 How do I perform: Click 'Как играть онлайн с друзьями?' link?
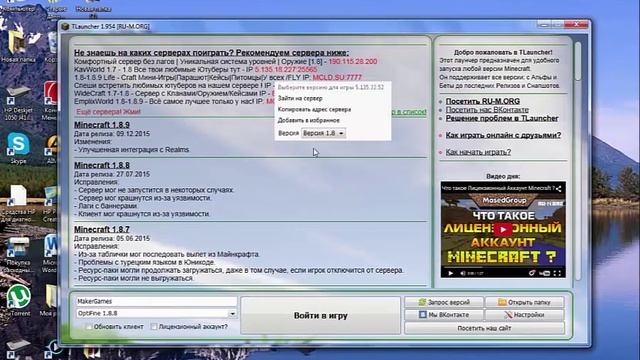tap(503, 135)
